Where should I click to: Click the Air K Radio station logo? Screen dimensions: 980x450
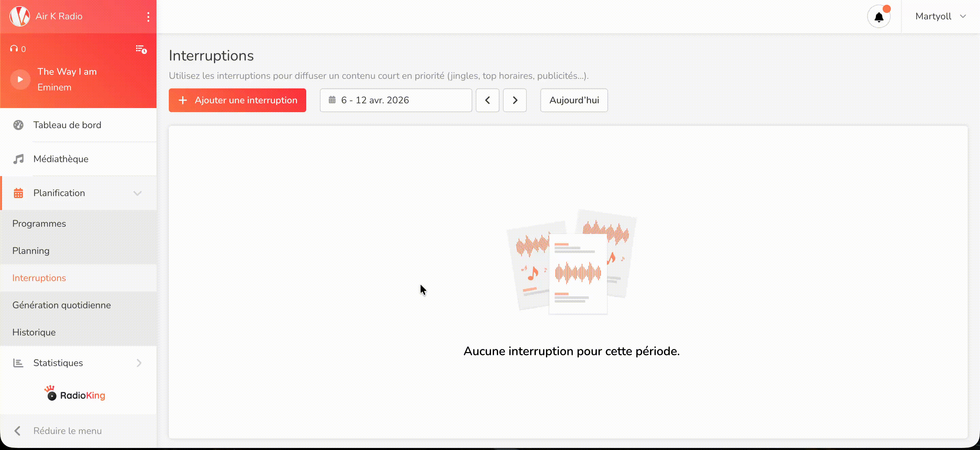click(20, 16)
